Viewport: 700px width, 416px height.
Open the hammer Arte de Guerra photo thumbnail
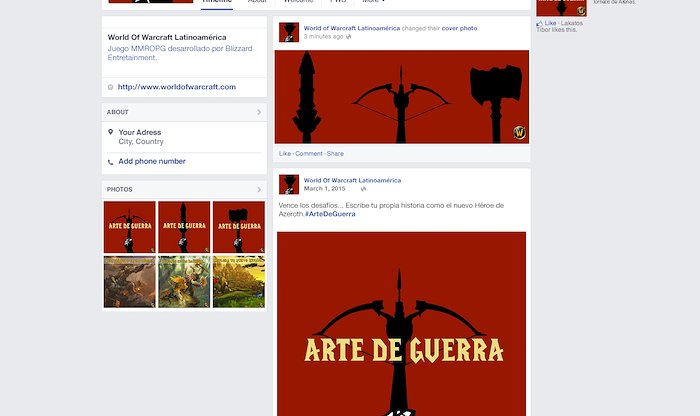pos(239,227)
